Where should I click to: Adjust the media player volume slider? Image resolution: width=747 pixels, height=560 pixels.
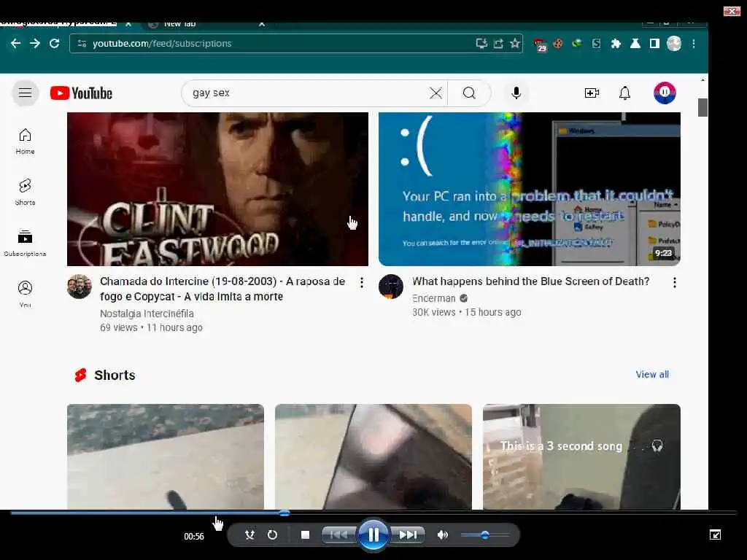(485, 535)
